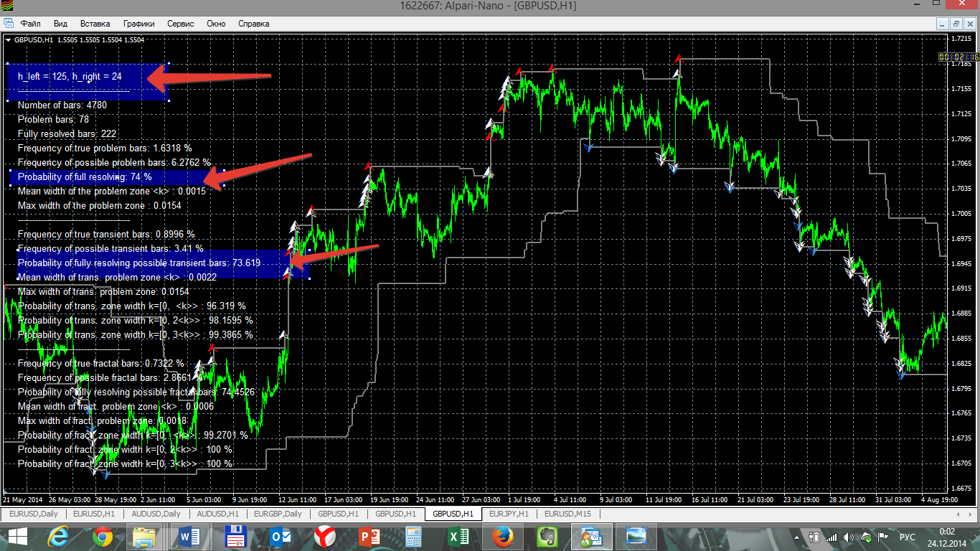The width and height of the screenshot is (980, 551).
Task: Open the Файл menu
Action: 31,24
